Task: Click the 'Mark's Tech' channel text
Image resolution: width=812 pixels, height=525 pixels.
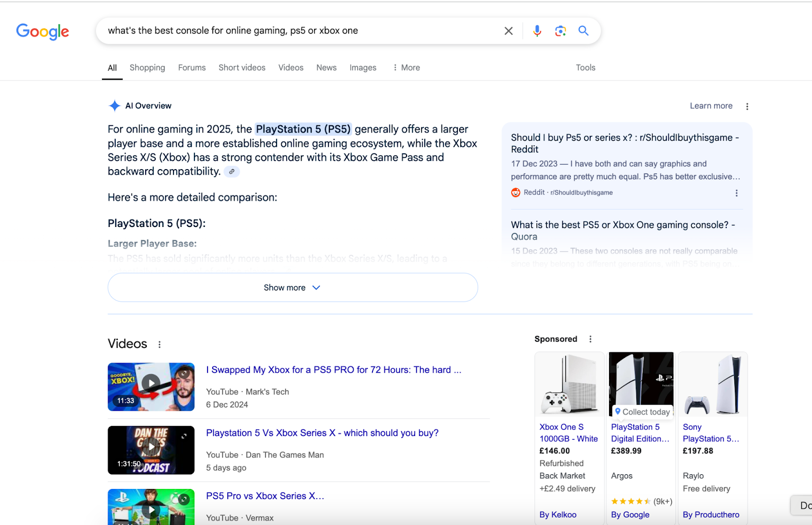Action: [267, 391]
